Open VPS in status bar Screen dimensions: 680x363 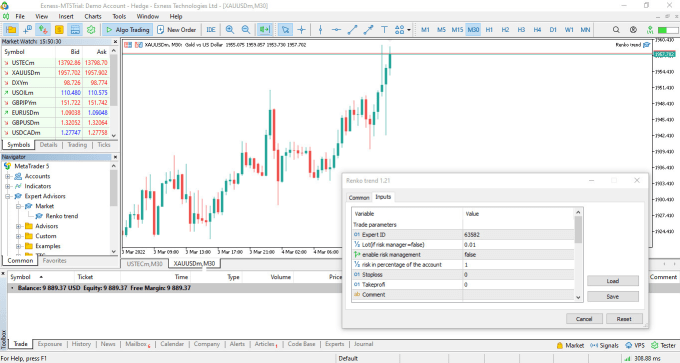(x=635, y=345)
